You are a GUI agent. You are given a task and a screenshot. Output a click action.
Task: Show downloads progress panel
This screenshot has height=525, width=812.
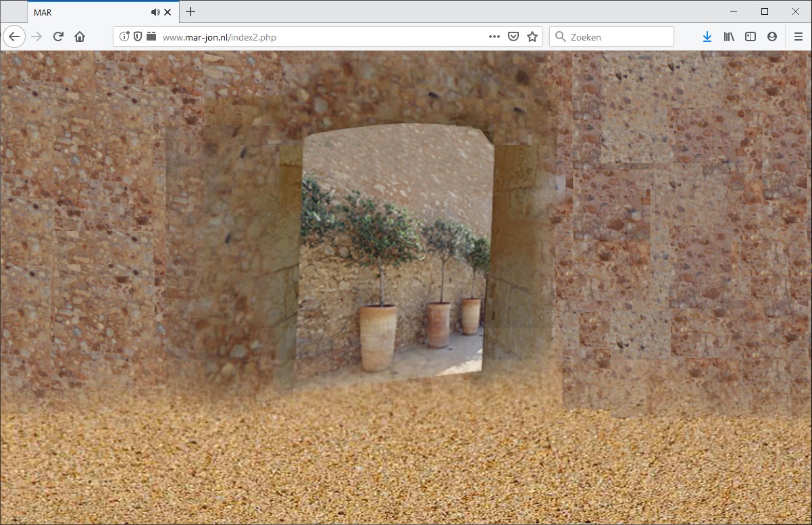click(707, 36)
